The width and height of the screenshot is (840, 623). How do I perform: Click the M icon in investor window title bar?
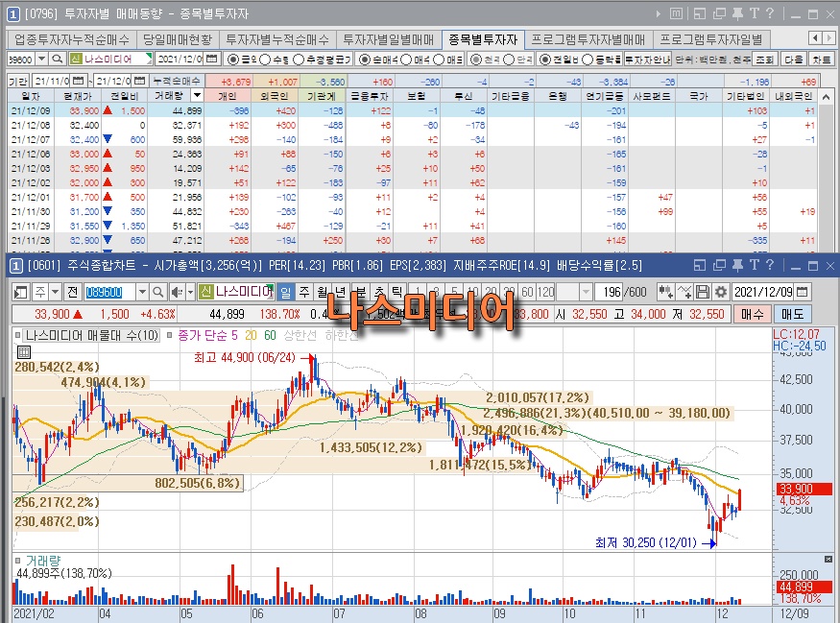pos(676,14)
